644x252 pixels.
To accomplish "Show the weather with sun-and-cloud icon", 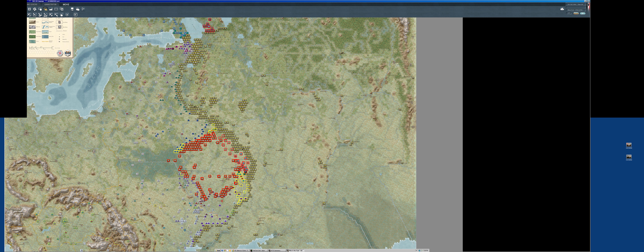I will (78, 9).
